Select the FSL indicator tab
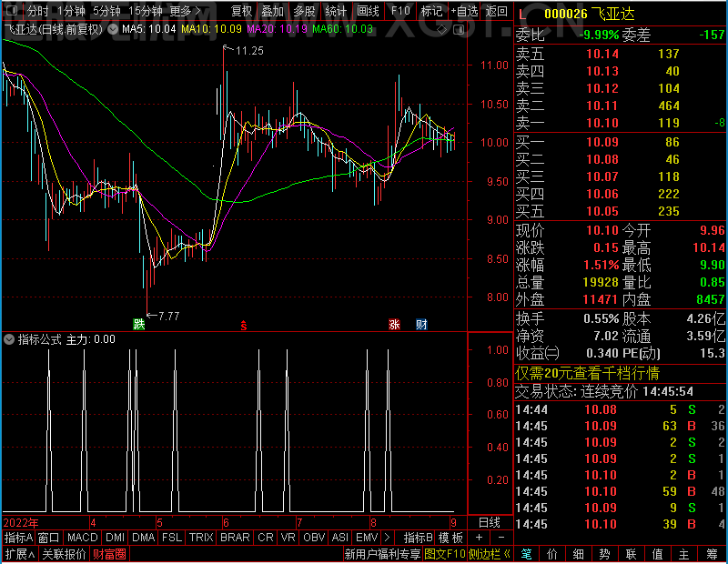This screenshot has height=564, width=728. [172, 538]
